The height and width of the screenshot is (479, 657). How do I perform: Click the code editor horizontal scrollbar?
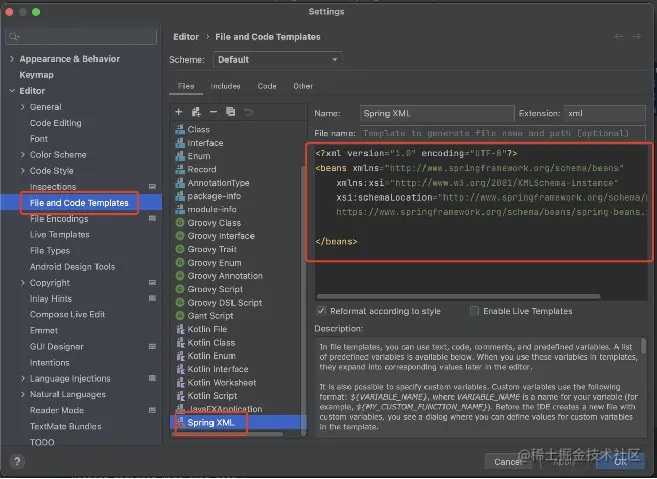(x=458, y=296)
